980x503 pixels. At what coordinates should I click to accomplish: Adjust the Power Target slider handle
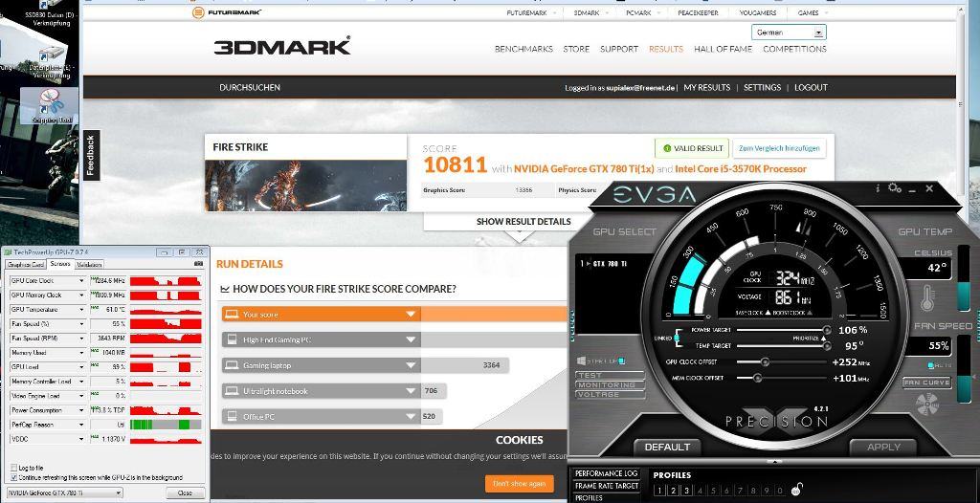pyautogui.click(x=827, y=330)
